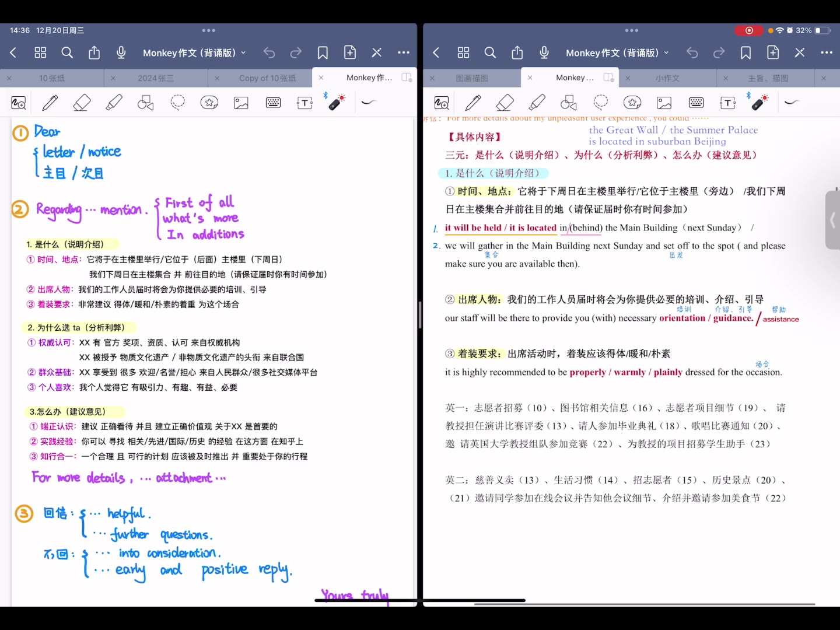
Task: Select the Pen tool in left window
Action: pyautogui.click(x=50, y=103)
